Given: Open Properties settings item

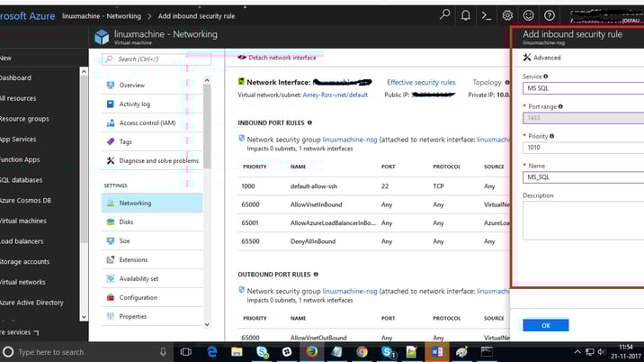Looking at the screenshot, I should (x=152, y=316).
